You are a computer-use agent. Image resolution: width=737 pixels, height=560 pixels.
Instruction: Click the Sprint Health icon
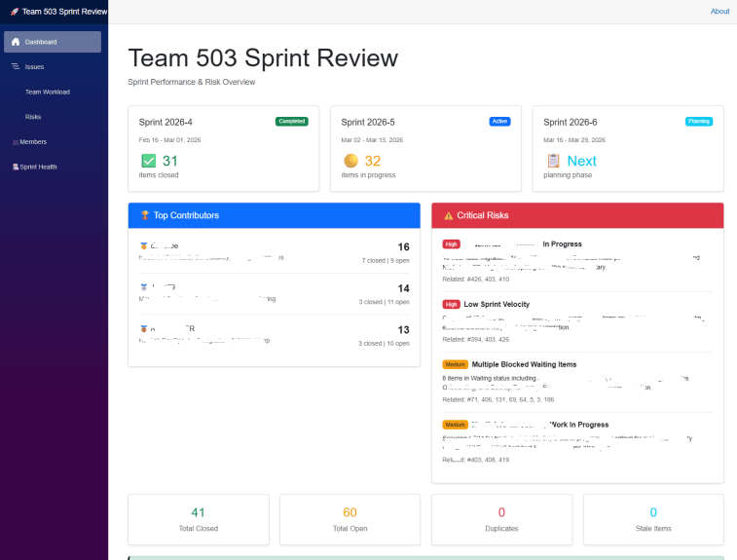(16, 168)
